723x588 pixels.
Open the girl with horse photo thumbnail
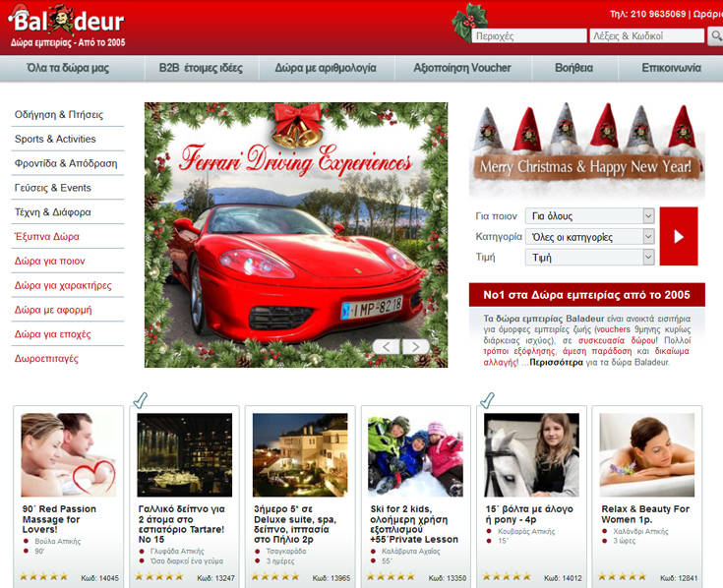pos(531,455)
